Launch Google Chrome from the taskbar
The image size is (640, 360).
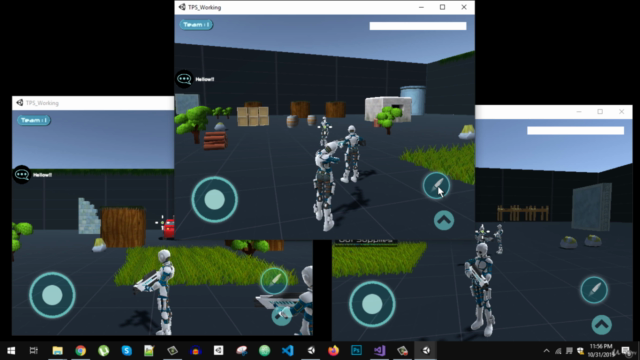(80, 351)
